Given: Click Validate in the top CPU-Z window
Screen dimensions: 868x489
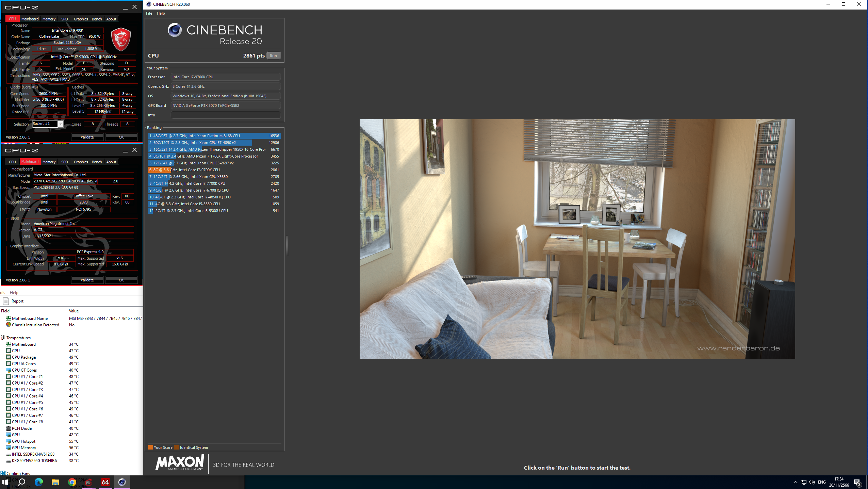Looking at the screenshot, I should coord(87,137).
